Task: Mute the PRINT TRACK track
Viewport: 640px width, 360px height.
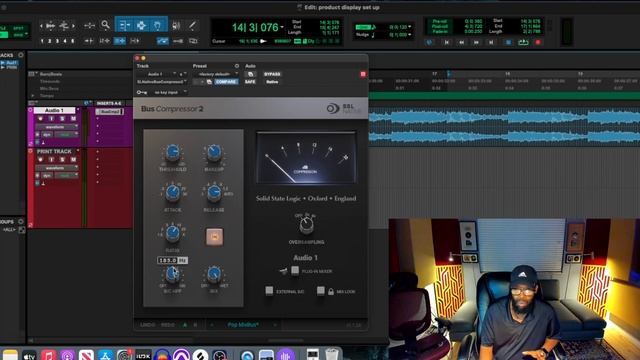Action: (73, 159)
